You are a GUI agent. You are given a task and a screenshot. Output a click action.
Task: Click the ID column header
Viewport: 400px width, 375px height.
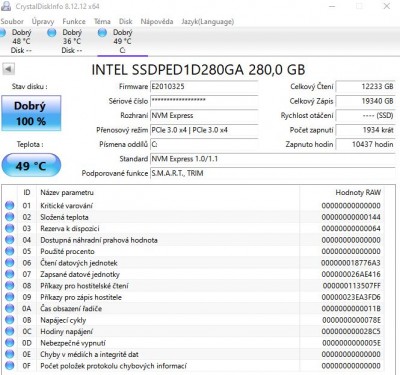27,192
